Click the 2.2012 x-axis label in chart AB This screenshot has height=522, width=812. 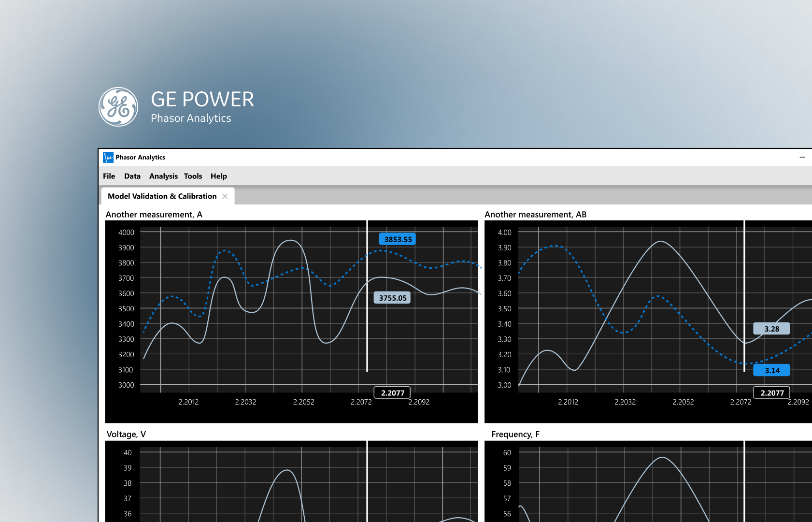(568, 402)
